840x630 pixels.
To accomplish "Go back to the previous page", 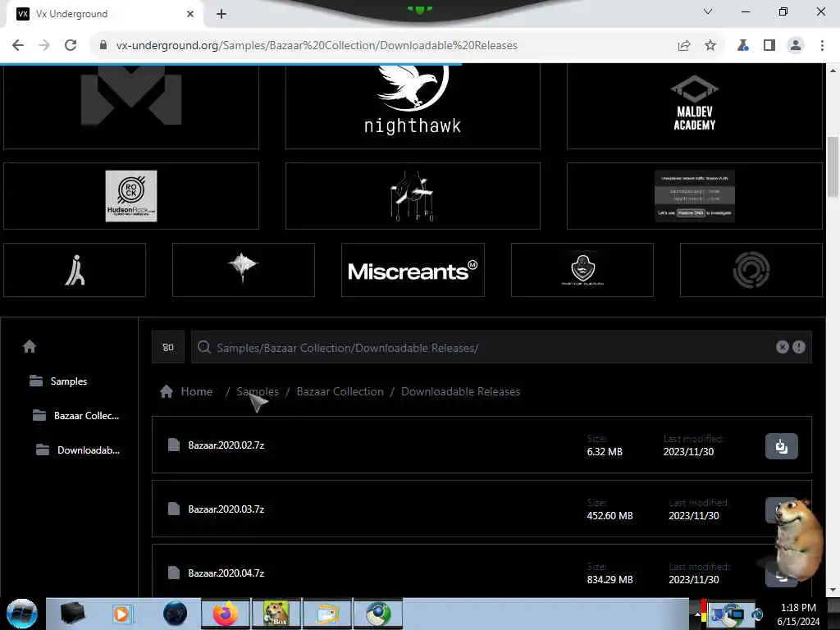I will (18, 46).
